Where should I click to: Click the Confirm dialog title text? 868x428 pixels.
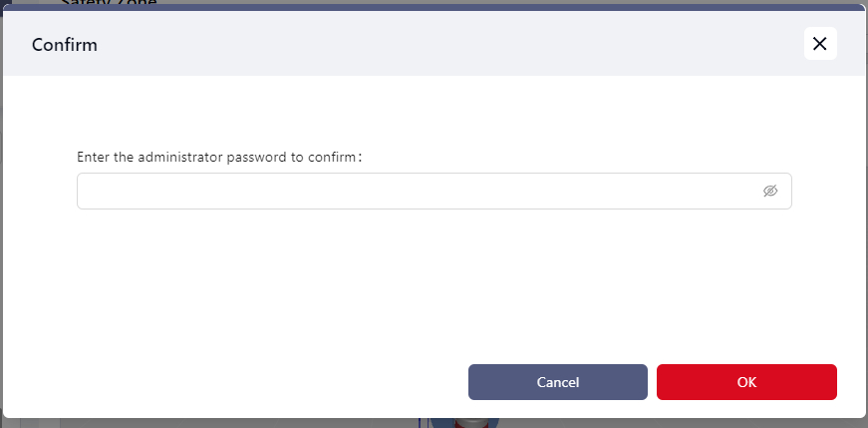point(64,45)
